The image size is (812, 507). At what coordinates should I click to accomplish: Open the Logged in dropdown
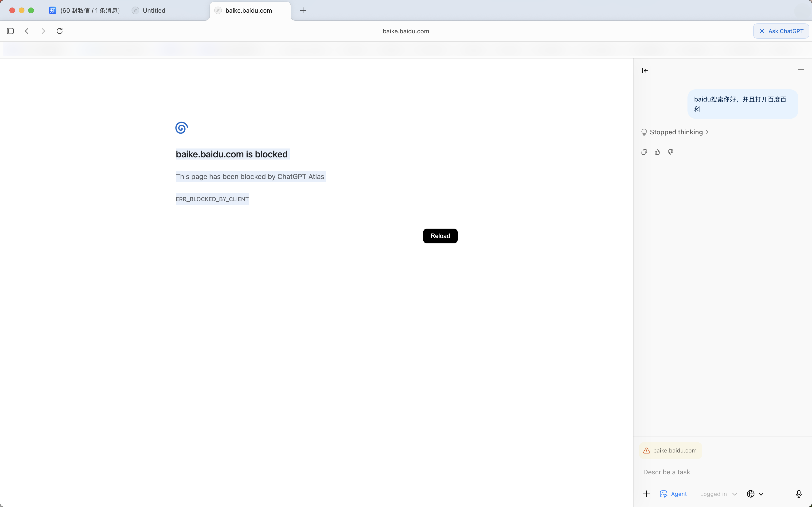coord(718,494)
